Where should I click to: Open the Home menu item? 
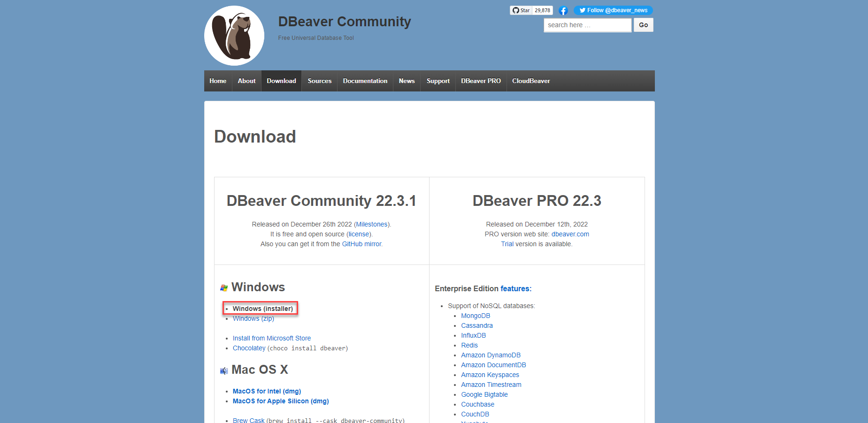click(218, 81)
